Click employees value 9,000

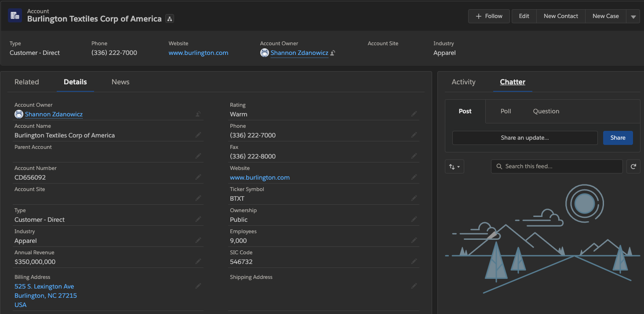click(x=238, y=241)
